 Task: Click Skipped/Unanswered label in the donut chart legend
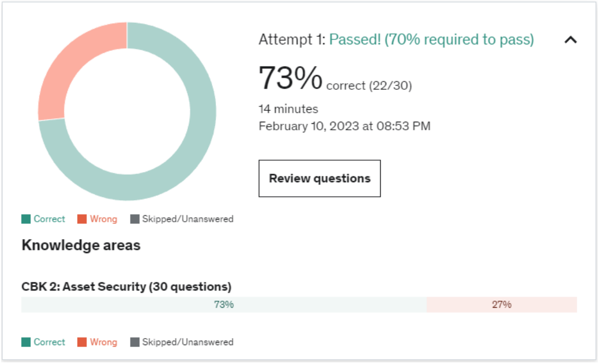(187, 219)
